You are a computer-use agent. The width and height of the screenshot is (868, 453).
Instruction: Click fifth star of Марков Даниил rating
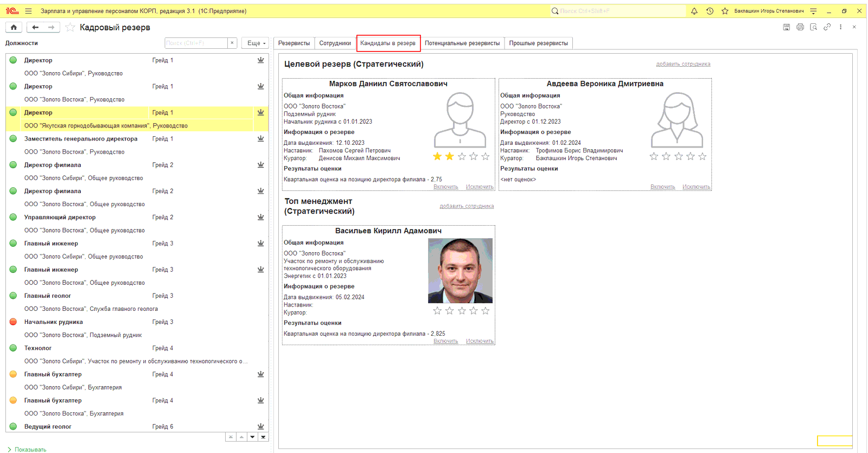(486, 157)
